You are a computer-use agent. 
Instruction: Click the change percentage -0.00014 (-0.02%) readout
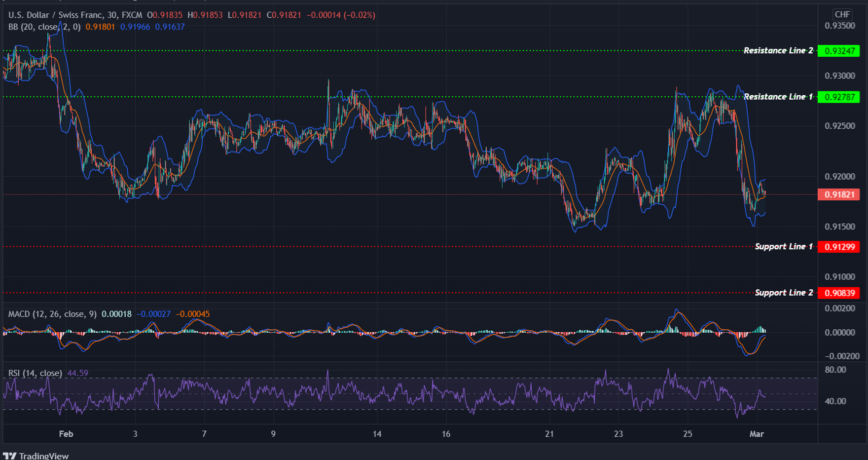(341, 14)
